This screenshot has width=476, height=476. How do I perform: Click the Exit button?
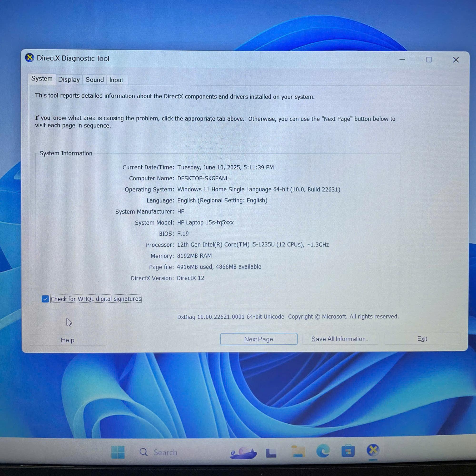[x=422, y=339]
